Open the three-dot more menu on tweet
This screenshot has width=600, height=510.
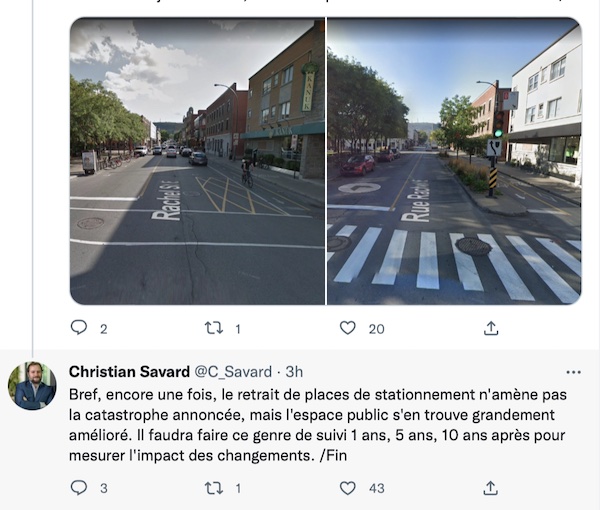(573, 372)
